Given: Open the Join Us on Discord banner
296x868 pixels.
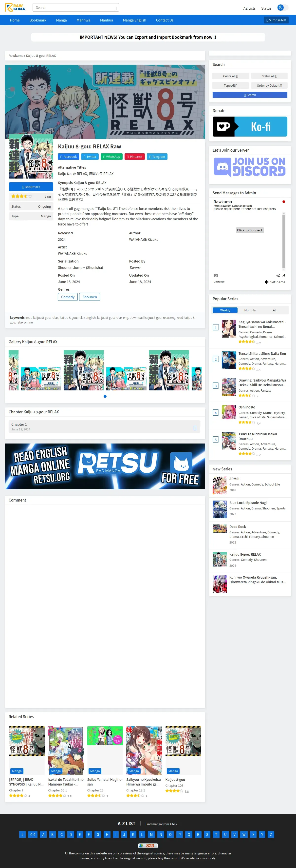Looking at the screenshot, I should tap(250, 167).
